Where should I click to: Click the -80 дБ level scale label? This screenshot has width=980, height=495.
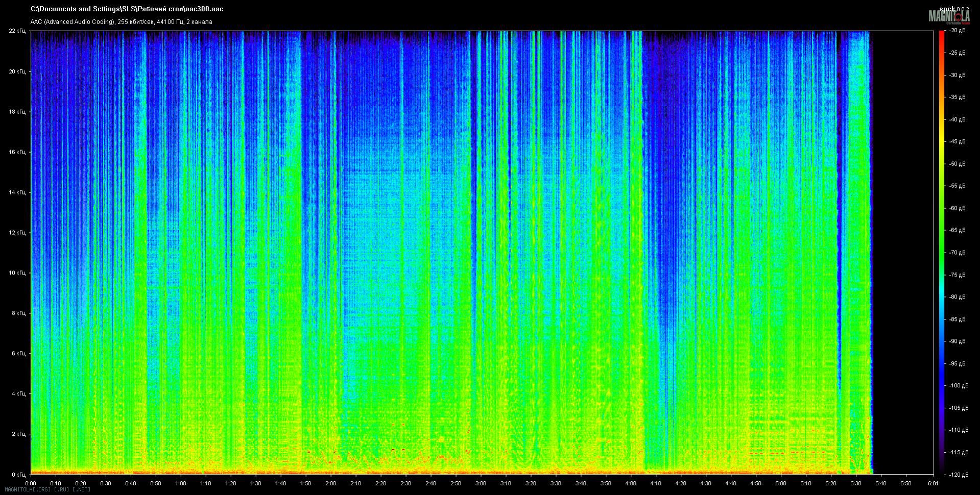click(957, 297)
